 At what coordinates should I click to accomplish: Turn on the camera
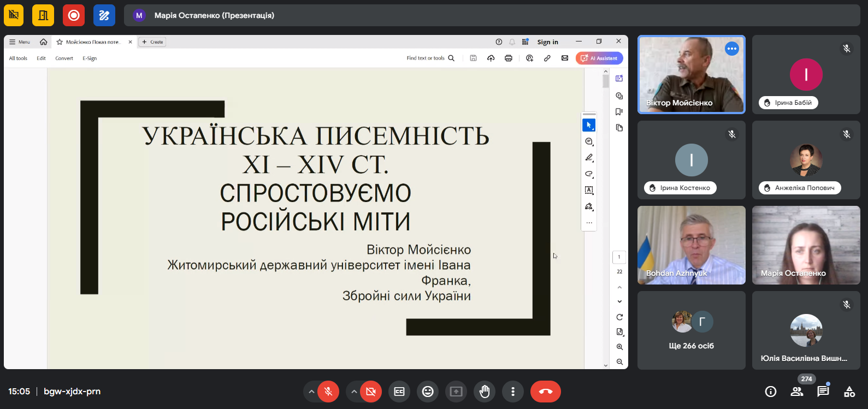(371, 392)
